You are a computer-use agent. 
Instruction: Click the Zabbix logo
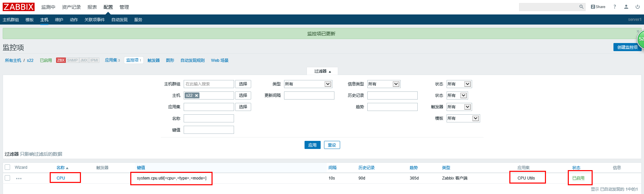[x=18, y=7]
